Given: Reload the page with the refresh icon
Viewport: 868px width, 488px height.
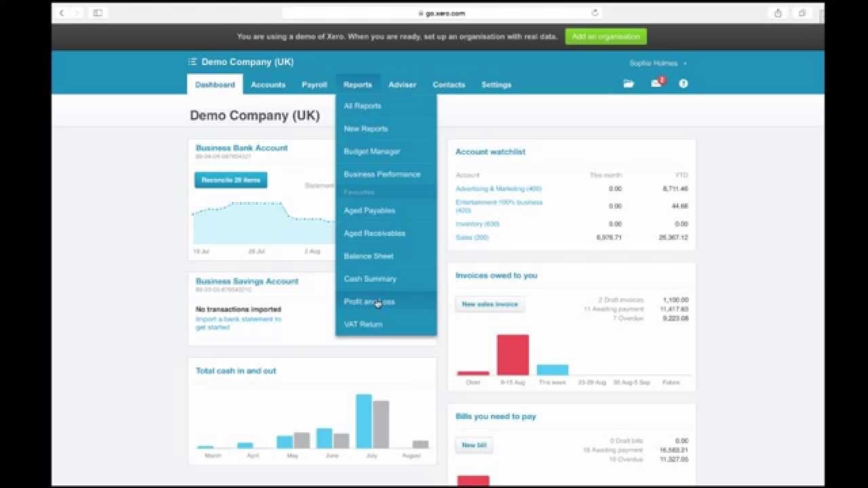Looking at the screenshot, I should pos(595,13).
